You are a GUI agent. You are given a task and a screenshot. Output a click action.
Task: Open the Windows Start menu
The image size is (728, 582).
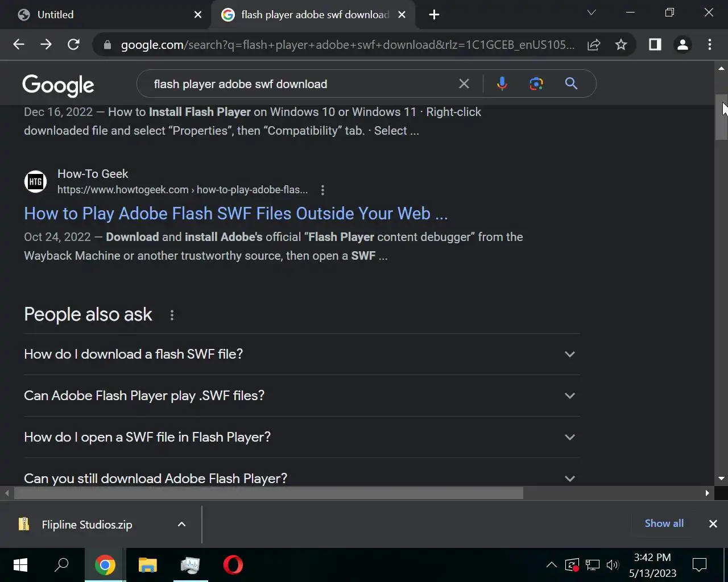(20, 565)
